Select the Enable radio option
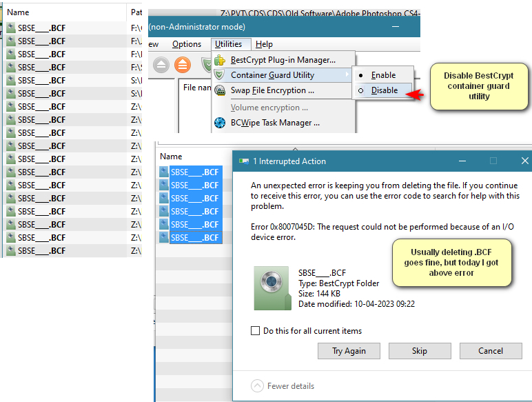The image size is (532, 402). (383, 75)
